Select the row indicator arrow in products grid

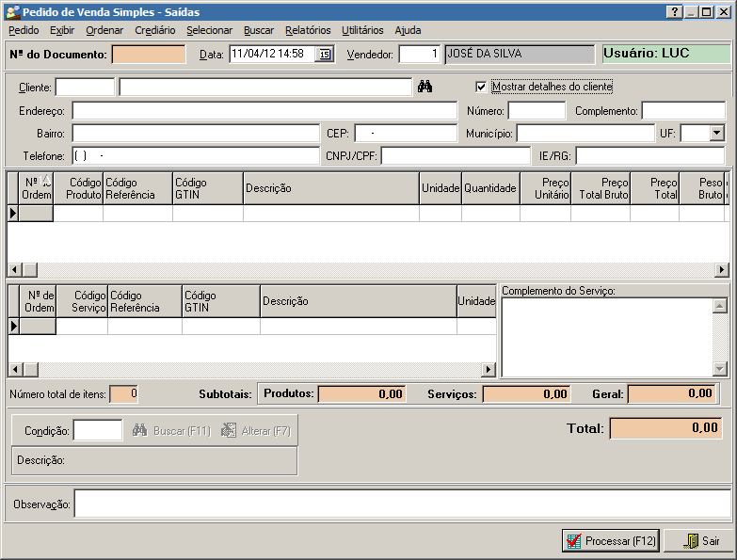(13, 214)
